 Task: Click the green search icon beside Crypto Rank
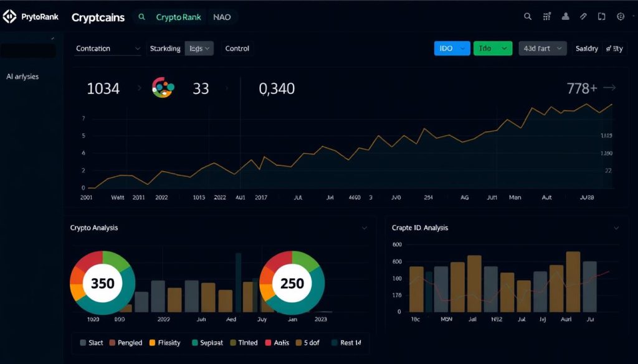coord(141,17)
